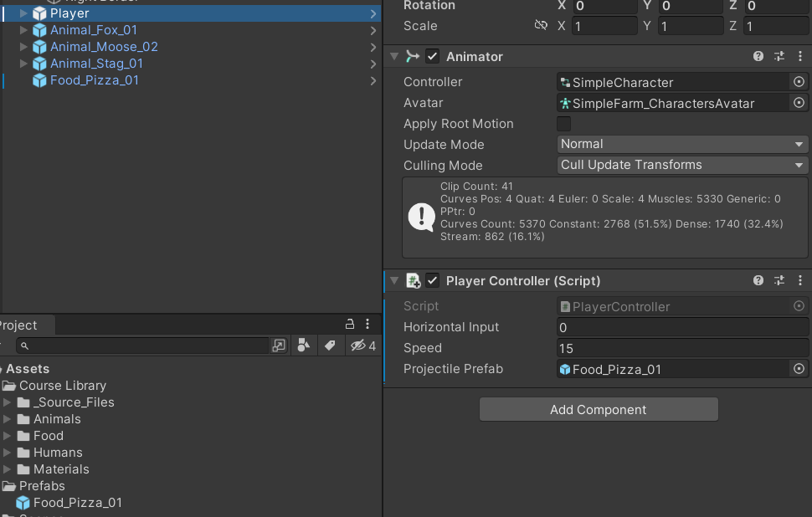
Task: Expand the Animals folder arrow
Action: tap(7, 418)
